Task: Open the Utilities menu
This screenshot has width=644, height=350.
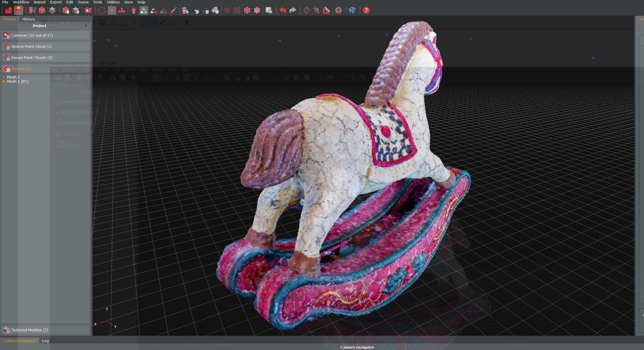Action: click(113, 2)
